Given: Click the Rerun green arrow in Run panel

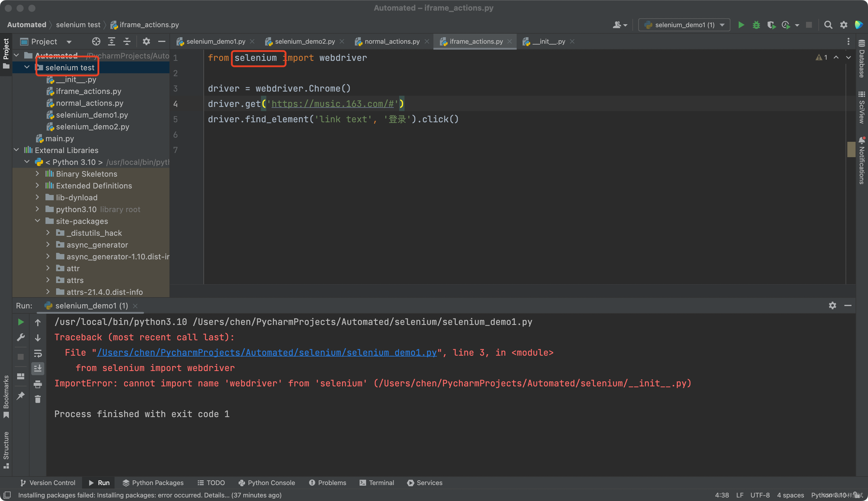Looking at the screenshot, I should point(21,322).
